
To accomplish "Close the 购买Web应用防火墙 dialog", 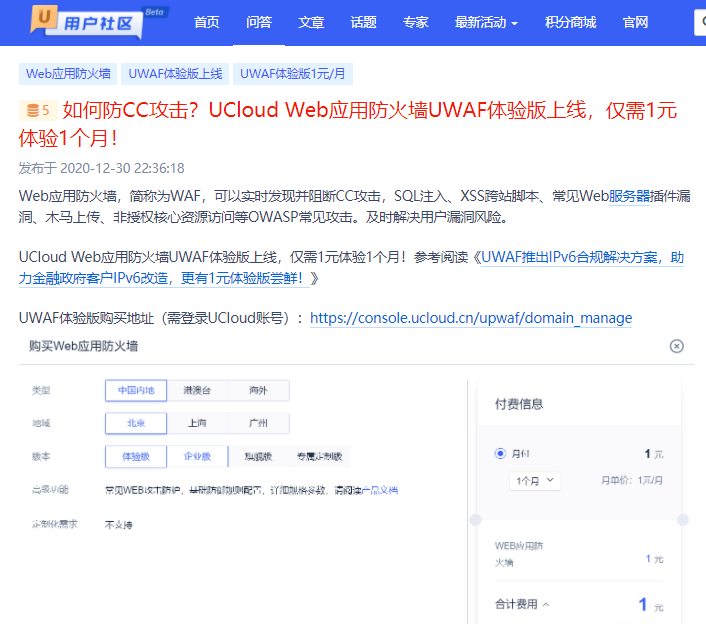I will (676, 346).
